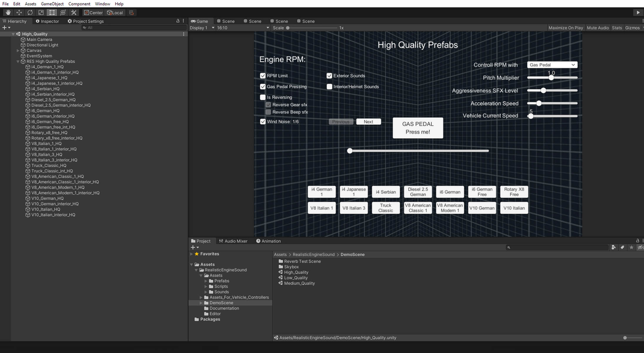
Task: Expand the Canvas object in Hierarchy
Action: (18, 51)
